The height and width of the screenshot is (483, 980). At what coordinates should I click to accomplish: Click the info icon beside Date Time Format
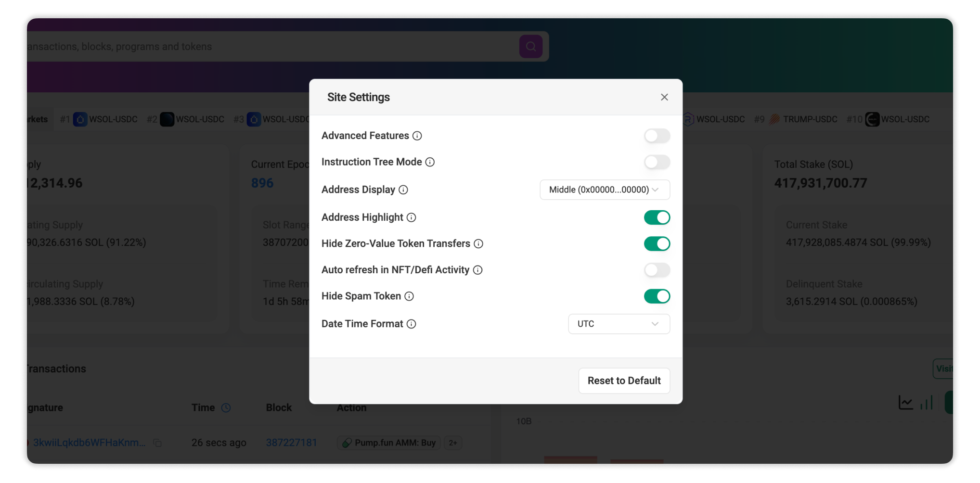[x=412, y=324]
